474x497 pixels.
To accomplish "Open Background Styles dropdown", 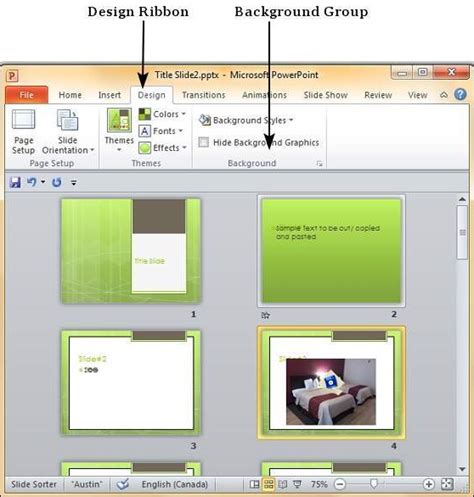I will [x=246, y=120].
